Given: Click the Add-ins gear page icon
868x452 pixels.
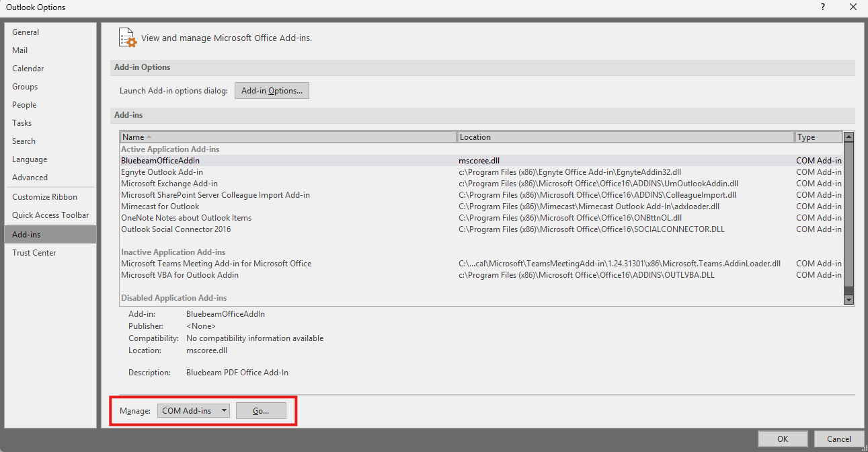Looking at the screenshot, I should coord(127,38).
